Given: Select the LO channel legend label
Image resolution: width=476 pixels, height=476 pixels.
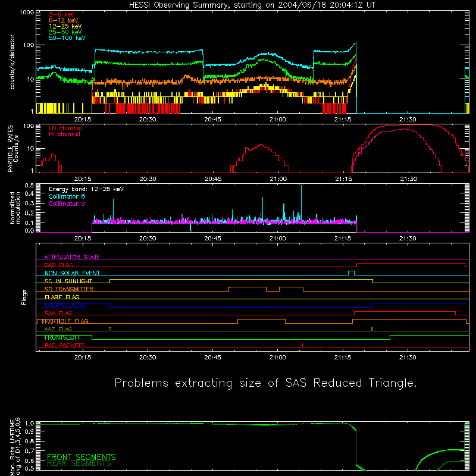Looking at the screenshot, I should point(65,128).
